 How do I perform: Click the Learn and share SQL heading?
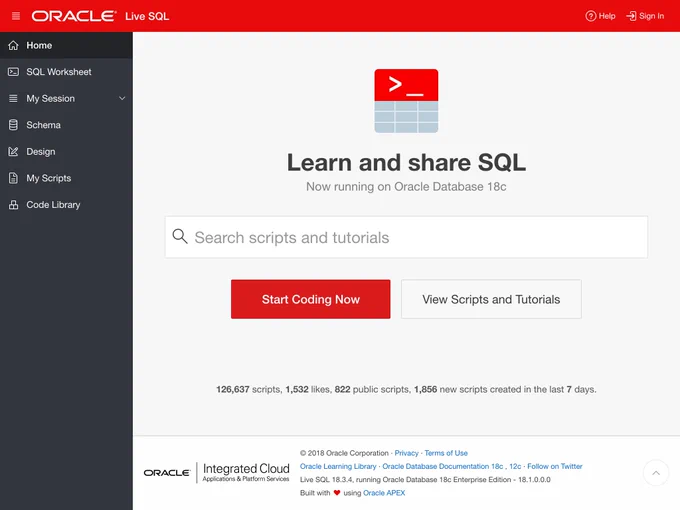406,162
